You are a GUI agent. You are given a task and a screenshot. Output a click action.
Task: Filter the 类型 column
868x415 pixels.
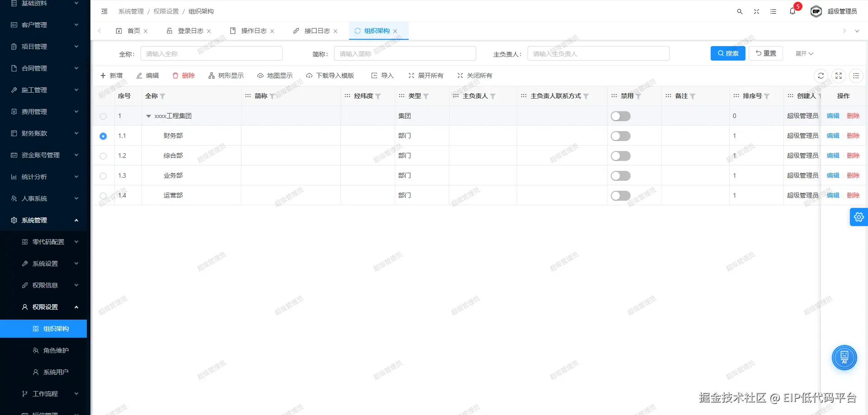pos(426,96)
